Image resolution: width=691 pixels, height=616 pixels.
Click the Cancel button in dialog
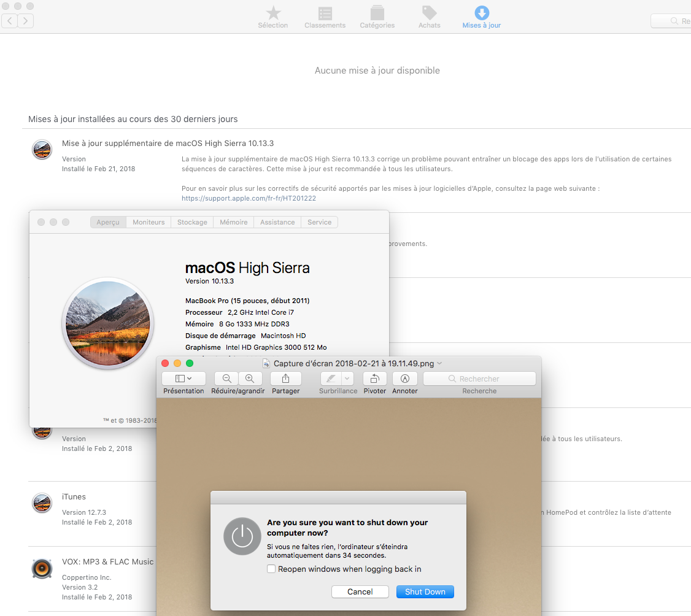[x=360, y=591]
